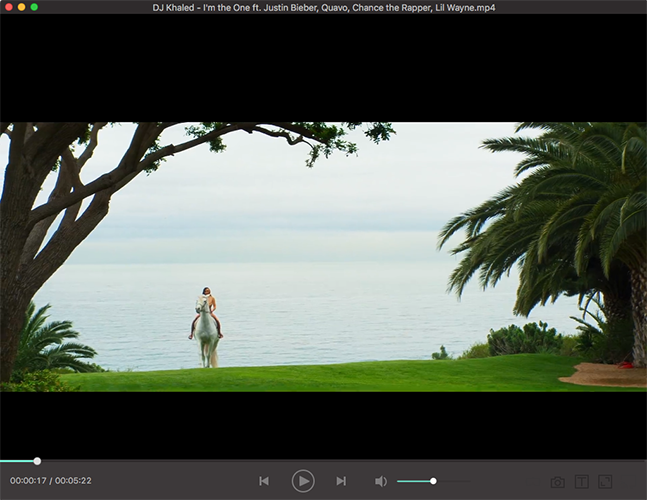Click the volume slider knob

(x=433, y=481)
